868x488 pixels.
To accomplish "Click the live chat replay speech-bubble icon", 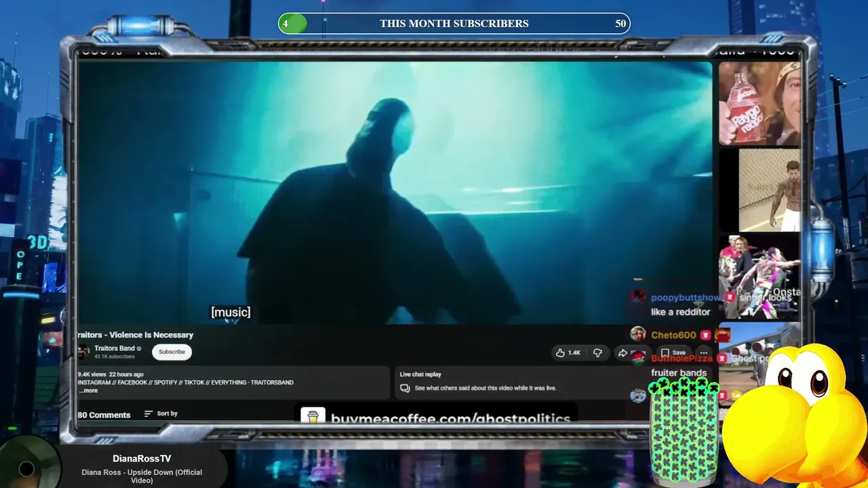I will click(x=405, y=388).
